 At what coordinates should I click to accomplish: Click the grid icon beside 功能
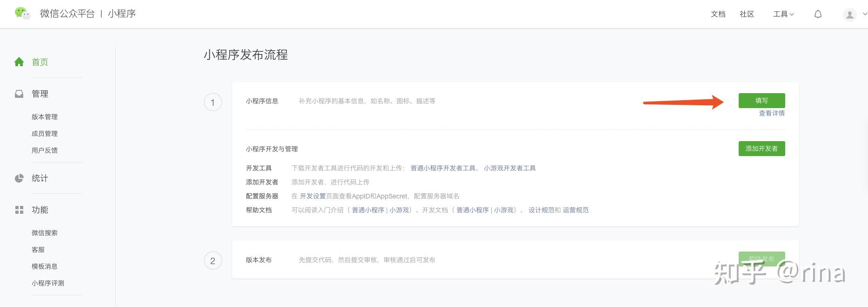pos(19,210)
